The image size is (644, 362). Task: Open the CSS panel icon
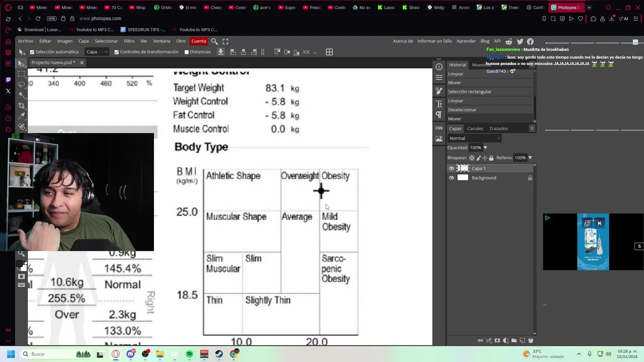(x=439, y=128)
